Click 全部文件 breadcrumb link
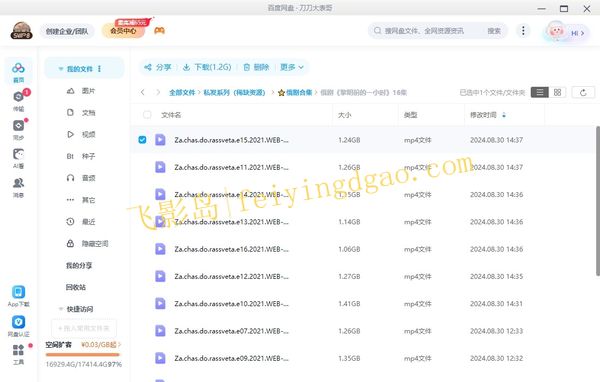 182,93
